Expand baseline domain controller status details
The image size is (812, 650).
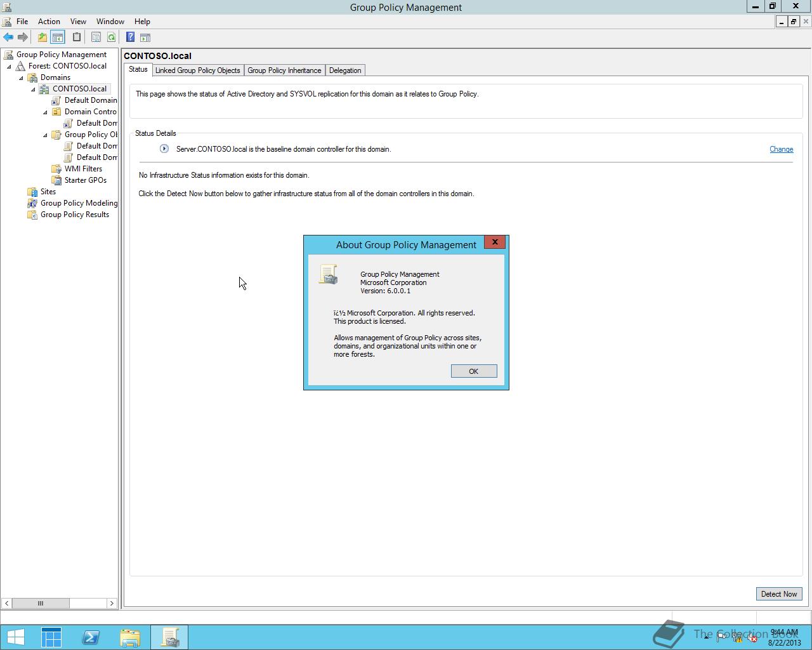[x=164, y=149]
